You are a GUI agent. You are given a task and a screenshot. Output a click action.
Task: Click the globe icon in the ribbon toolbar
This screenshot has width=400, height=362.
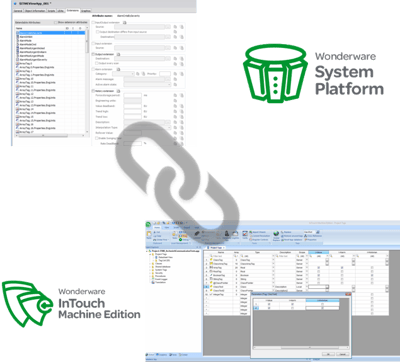pos(276,234)
